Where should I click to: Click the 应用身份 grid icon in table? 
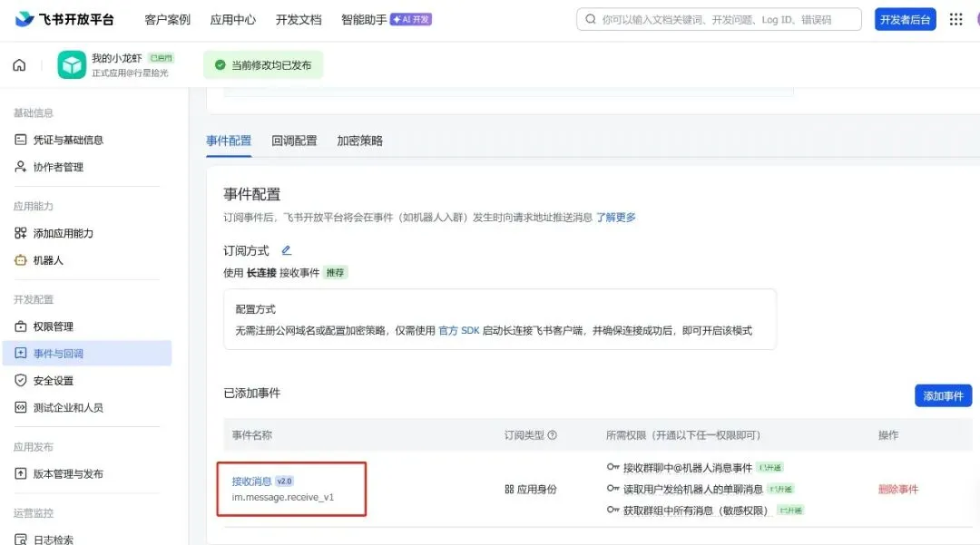509,490
